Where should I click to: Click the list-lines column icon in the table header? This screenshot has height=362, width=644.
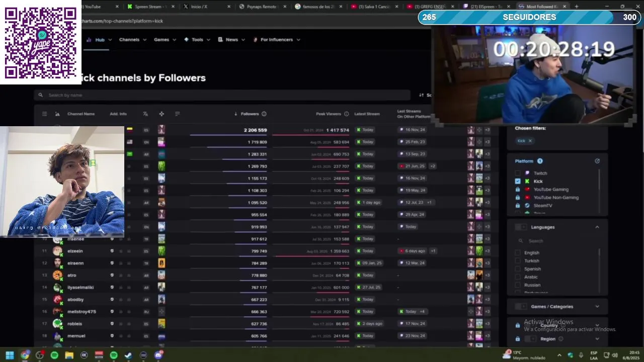178,114
